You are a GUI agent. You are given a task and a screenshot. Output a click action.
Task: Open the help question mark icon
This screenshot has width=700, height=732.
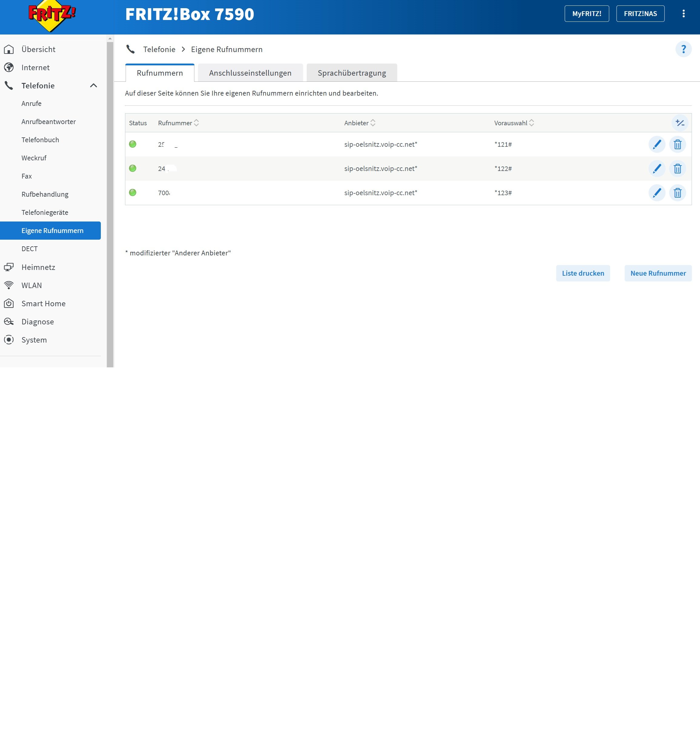tap(683, 49)
